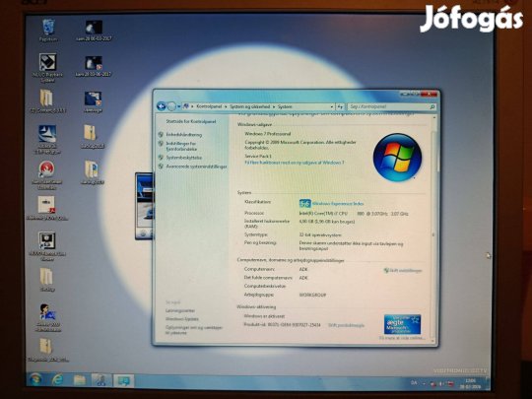Show hidden tray icons arrow

click(424, 383)
